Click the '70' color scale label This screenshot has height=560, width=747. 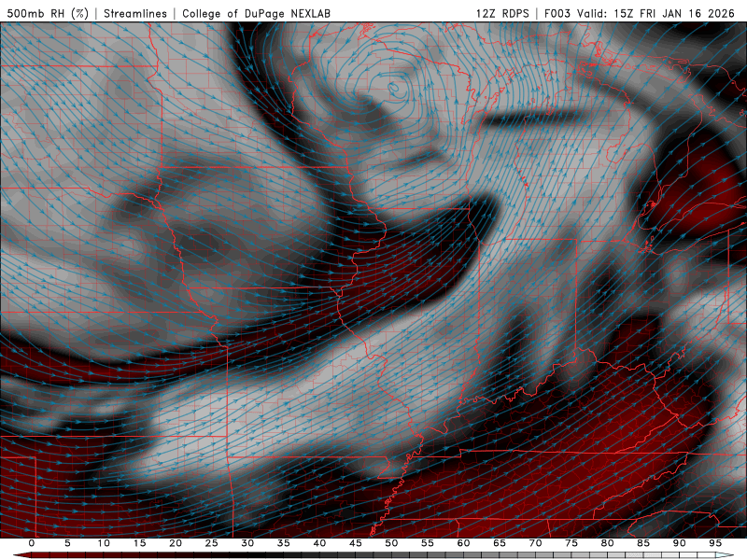[x=535, y=543]
